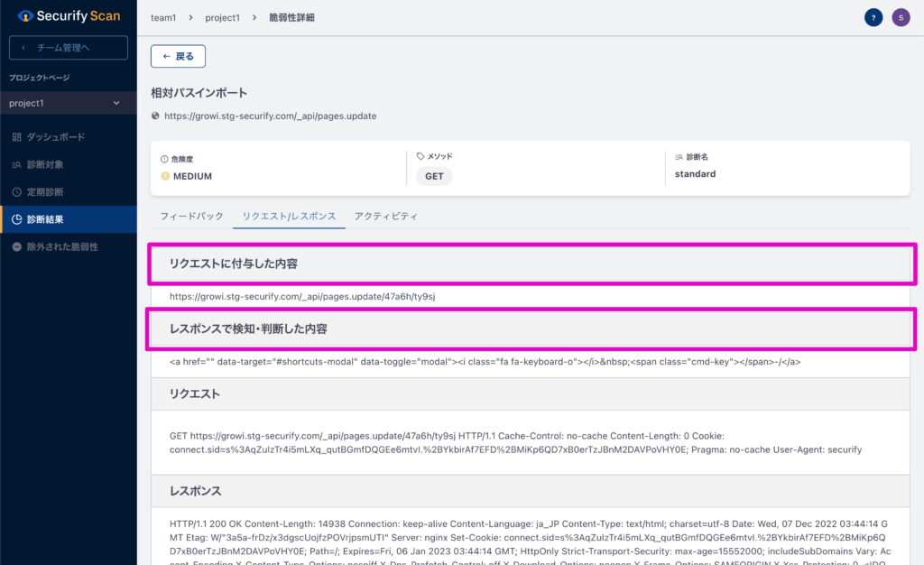The height and width of the screenshot is (565, 924).
Task: Click the pages.update URL under the title
Action: (271, 116)
